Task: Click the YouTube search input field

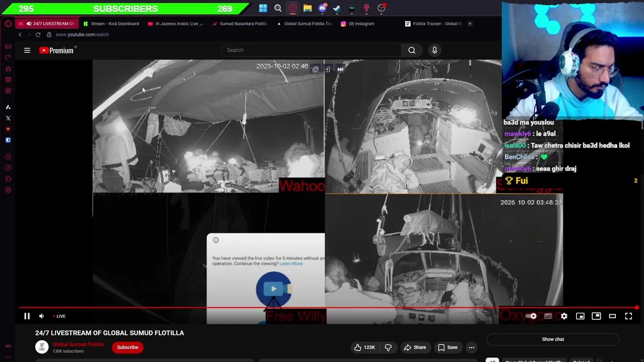Action: [311, 50]
